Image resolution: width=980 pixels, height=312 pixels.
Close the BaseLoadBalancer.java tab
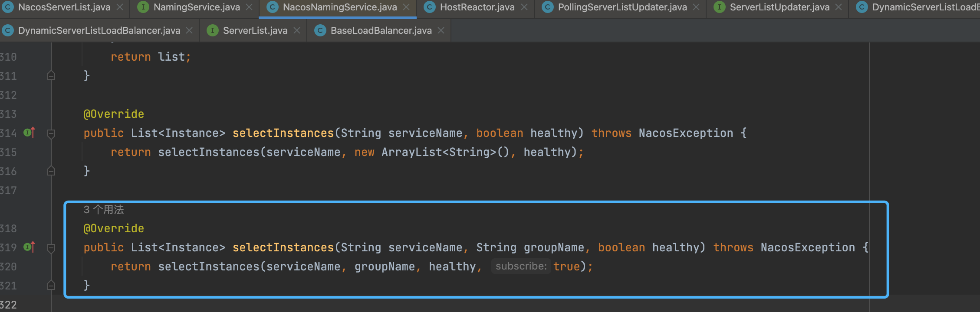click(x=441, y=30)
